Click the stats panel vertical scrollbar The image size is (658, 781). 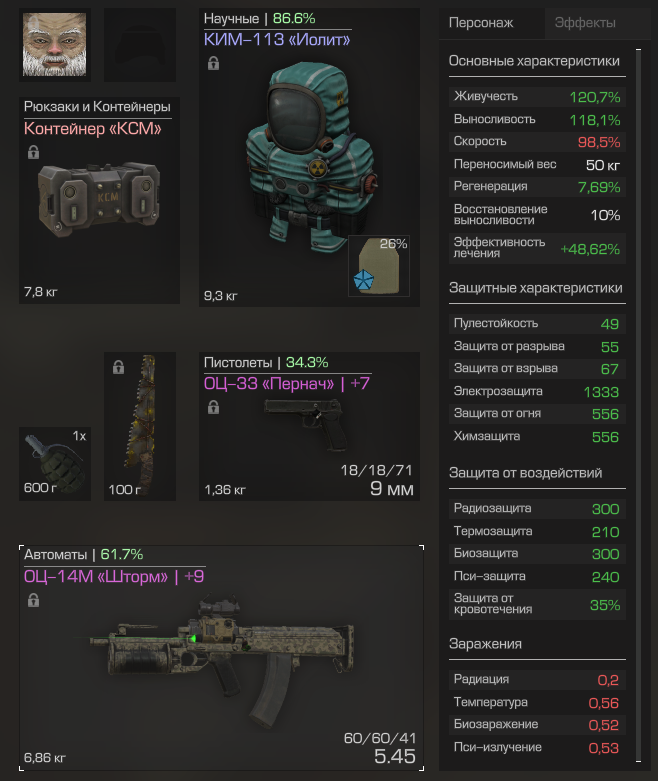point(639,405)
